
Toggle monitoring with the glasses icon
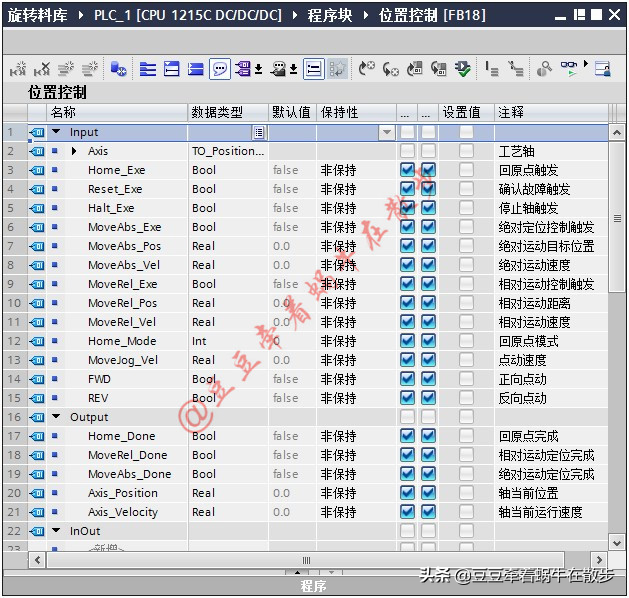point(569,68)
